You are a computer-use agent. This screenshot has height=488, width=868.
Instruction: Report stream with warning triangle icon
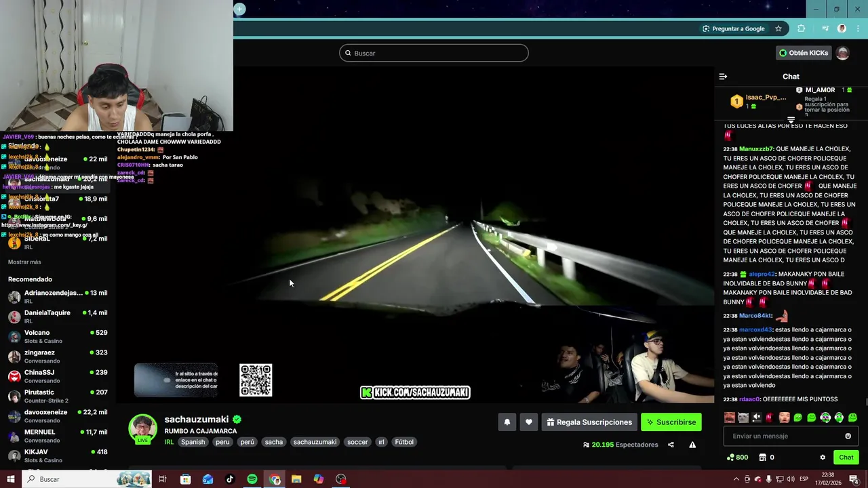(692, 445)
